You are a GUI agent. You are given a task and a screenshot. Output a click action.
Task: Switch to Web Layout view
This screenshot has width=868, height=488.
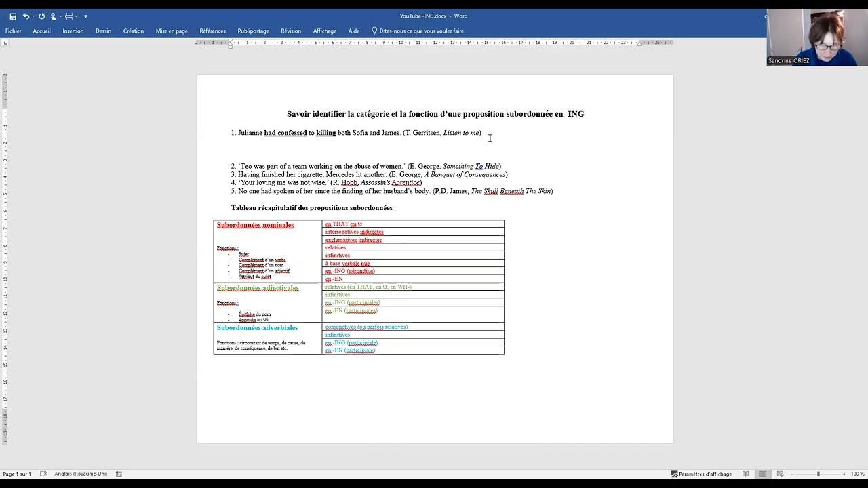tap(780, 474)
